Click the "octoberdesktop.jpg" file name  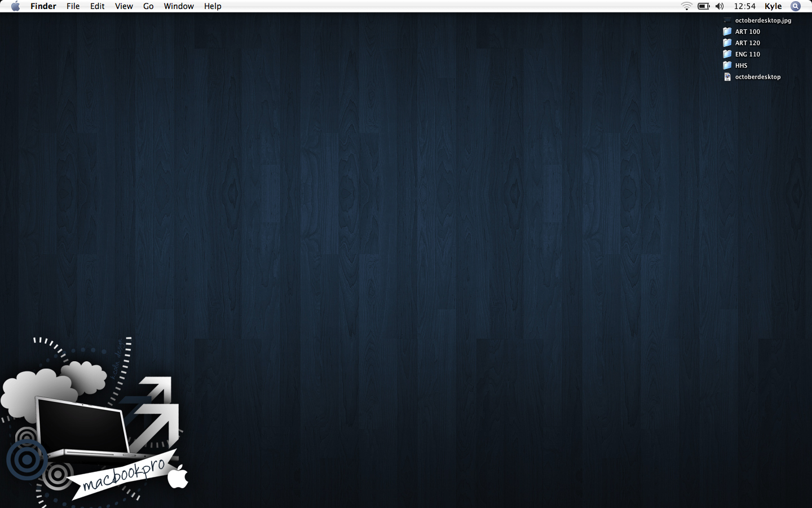click(x=763, y=20)
